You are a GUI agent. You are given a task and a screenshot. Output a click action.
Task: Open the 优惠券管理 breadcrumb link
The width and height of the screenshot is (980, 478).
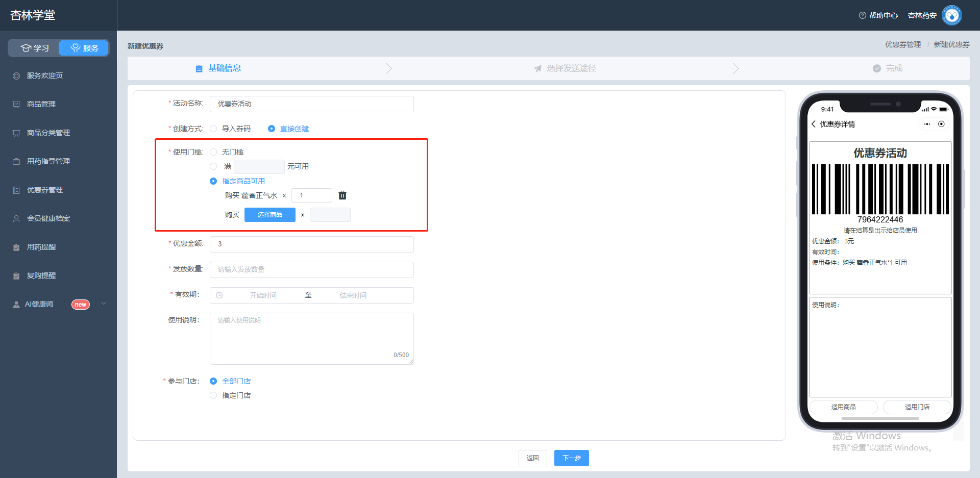[903, 45]
